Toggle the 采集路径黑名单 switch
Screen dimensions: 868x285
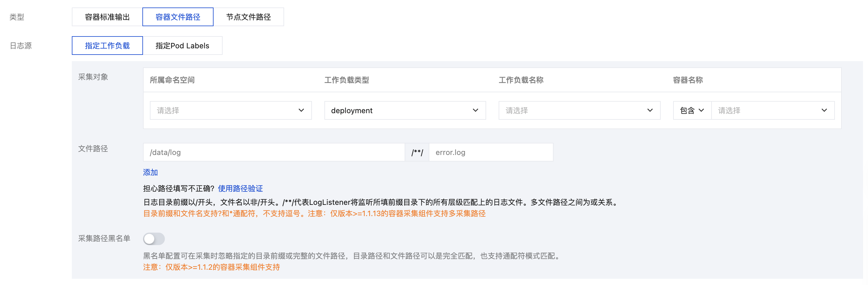pos(154,239)
